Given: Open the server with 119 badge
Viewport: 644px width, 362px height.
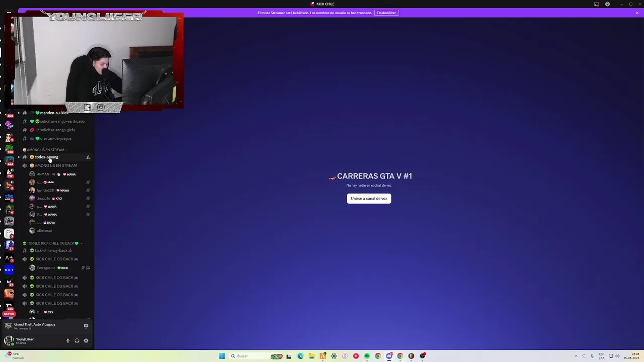Looking at the screenshot, I should coord(9,172).
